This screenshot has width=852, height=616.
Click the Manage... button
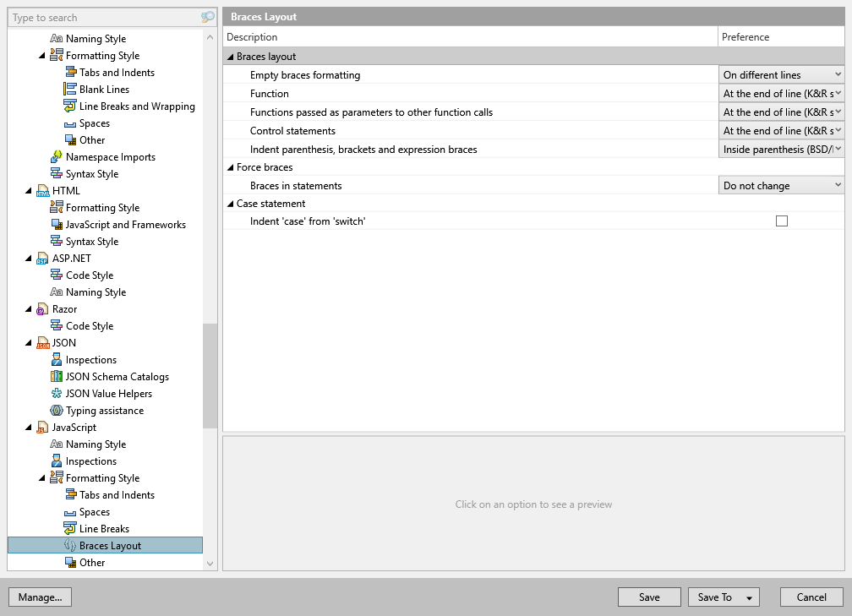[x=41, y=597]
